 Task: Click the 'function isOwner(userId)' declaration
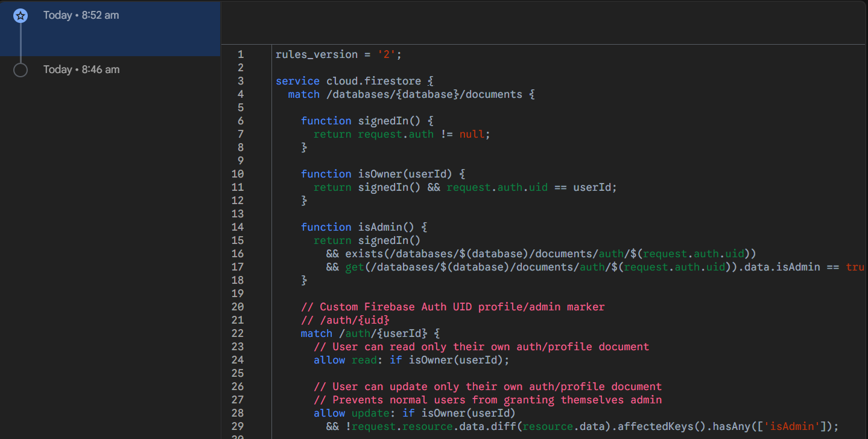click(383, 174)
